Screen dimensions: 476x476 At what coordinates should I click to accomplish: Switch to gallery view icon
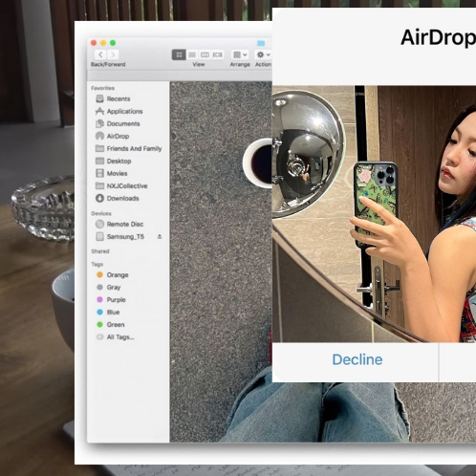(218, 54)
